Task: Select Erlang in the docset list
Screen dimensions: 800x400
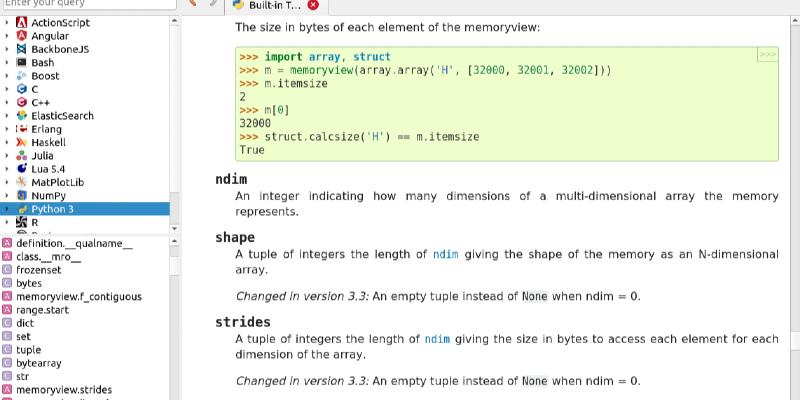Action: click(x=46, y=129)
